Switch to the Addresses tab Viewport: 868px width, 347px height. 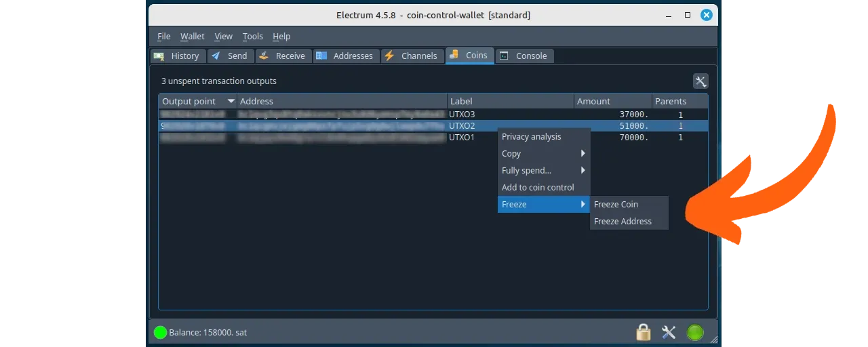[346, 56]
